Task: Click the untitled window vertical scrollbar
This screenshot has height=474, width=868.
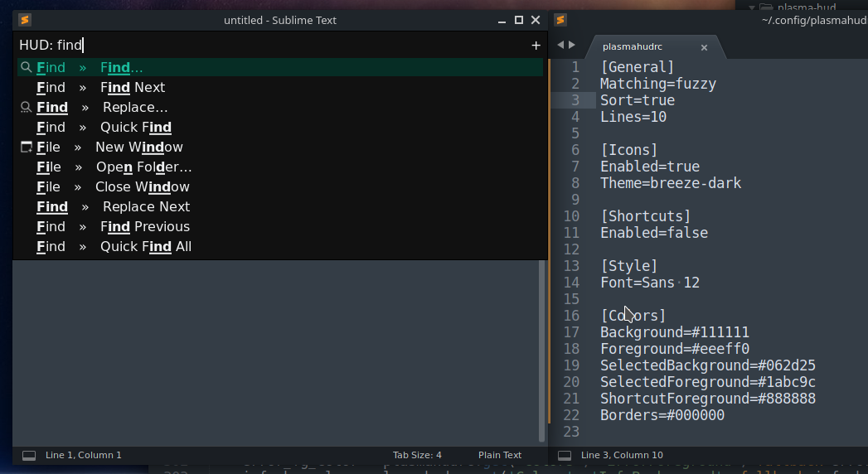Action: pos(542,351)
